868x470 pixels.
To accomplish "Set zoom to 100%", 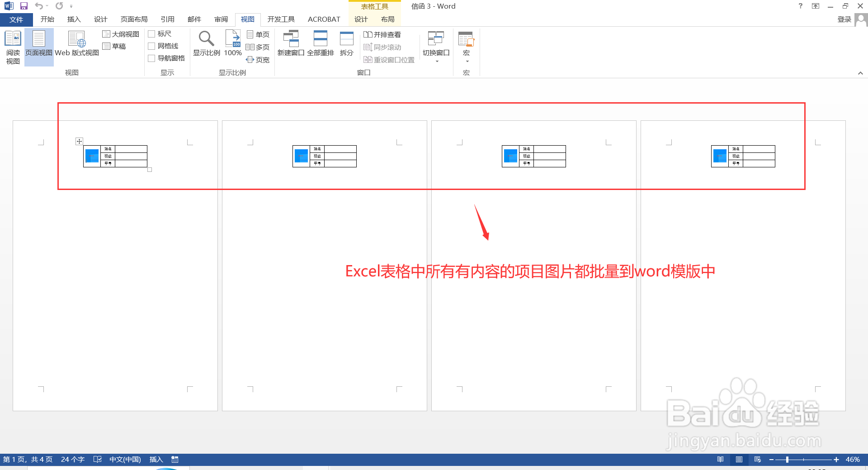I will tap(232, 43).
